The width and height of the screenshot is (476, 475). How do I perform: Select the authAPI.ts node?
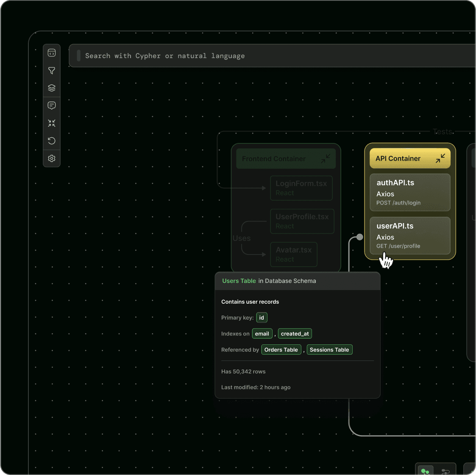(410, 192)
